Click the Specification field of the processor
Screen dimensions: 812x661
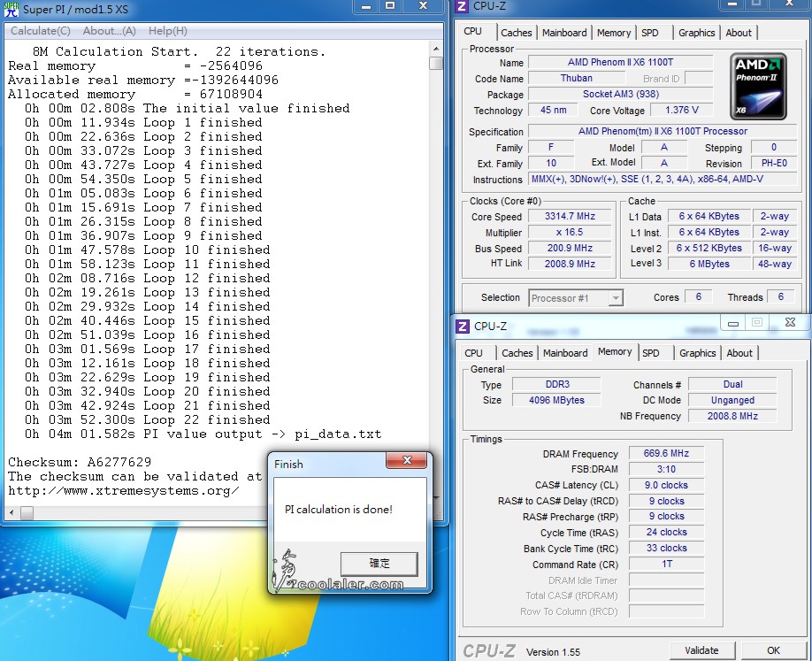point(663,132)
